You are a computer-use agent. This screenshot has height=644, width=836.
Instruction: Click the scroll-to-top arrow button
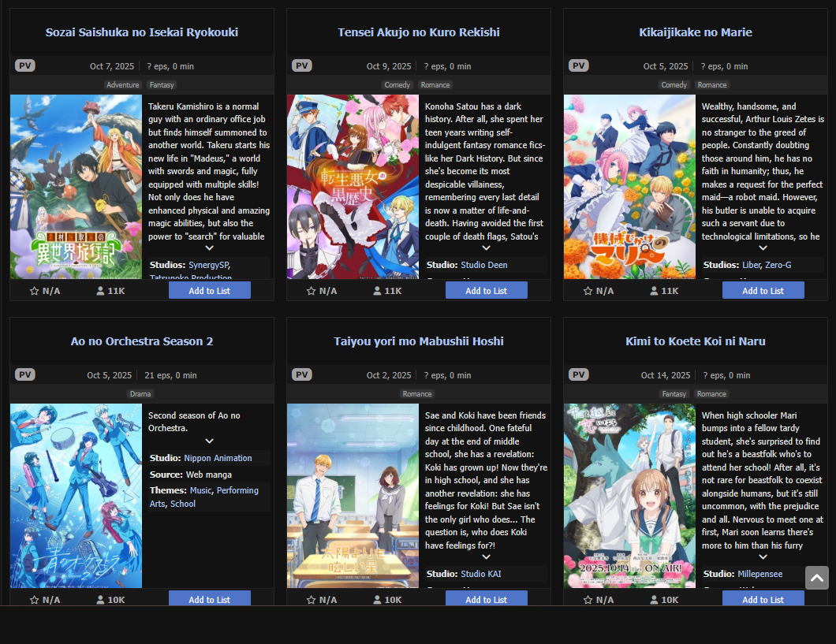coord(817,578)
